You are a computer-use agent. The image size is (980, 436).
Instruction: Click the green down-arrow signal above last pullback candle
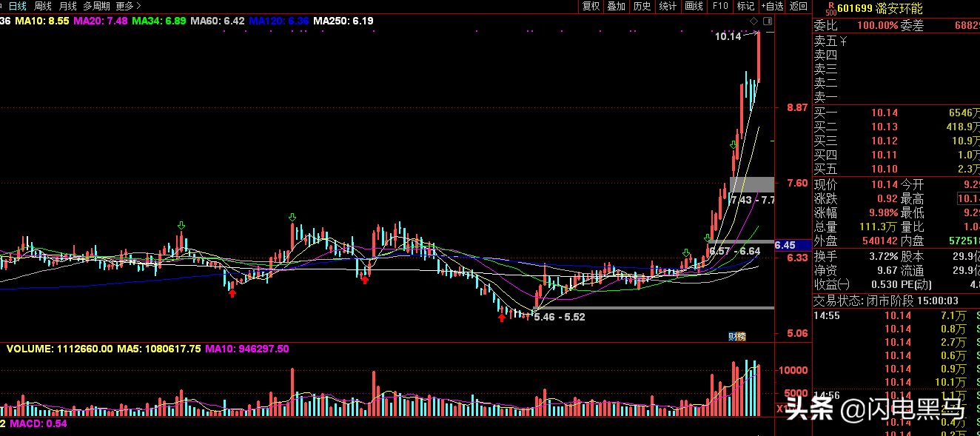tap(733, 145)
